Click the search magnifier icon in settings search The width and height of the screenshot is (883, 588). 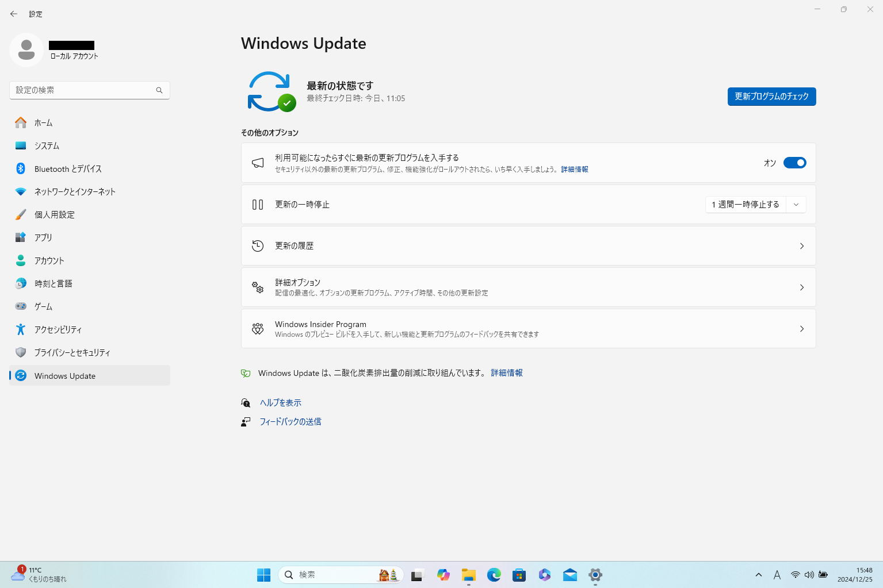(159, 90)
